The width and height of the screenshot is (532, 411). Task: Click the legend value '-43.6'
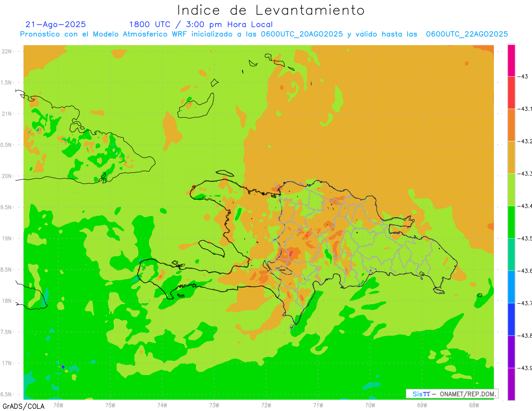tap(524, 270)
